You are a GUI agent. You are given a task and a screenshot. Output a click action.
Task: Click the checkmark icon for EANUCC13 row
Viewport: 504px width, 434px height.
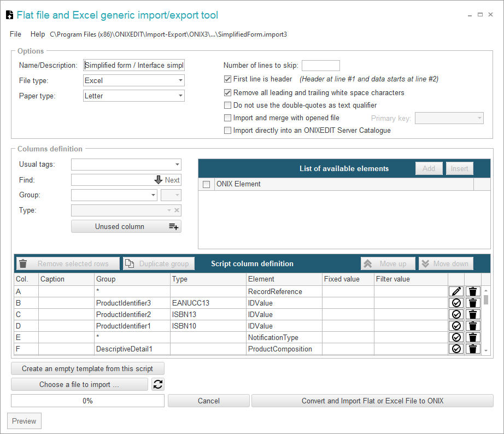tap(456, 303)
